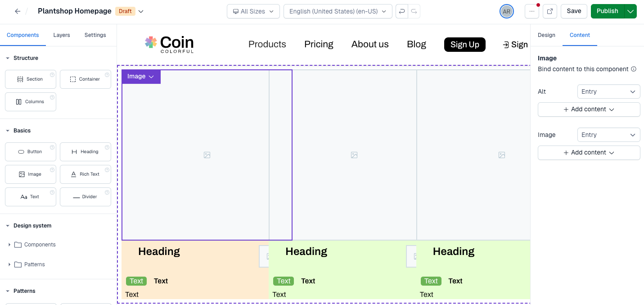Open the All Sizes dropdown

point(253,11)
